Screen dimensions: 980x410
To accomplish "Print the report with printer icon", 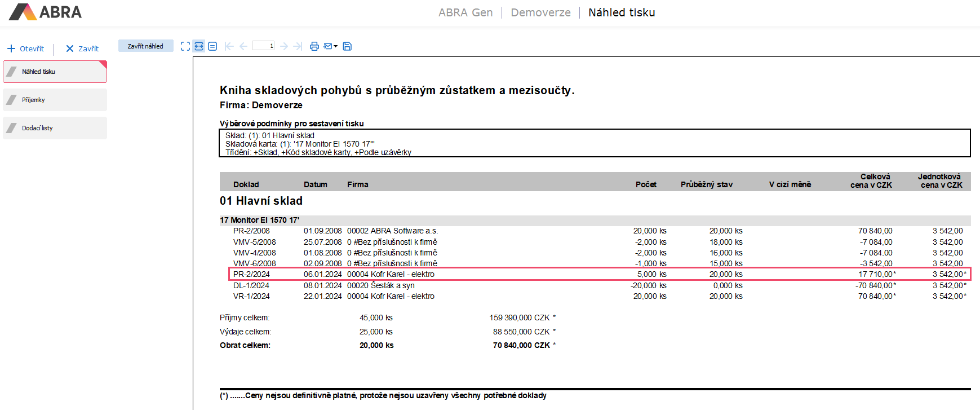I will point(314,46).
